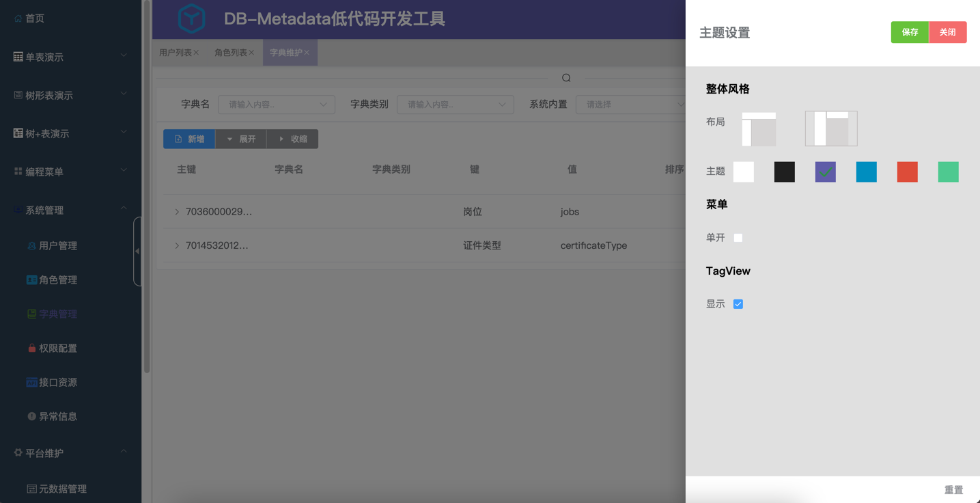Open 角色管理 in the sidebar
The width and height of the screenshot is (980, 503).
pyautogui.click(x=57, y=280)
